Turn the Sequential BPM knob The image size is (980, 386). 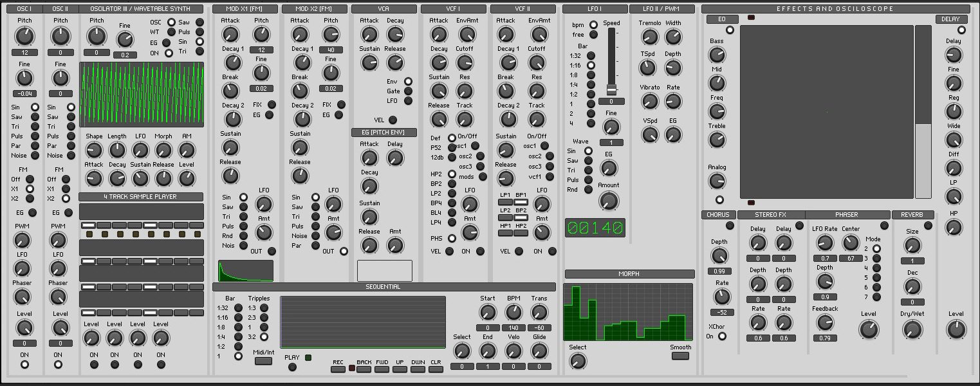pyautogui.click(x=513, y=312)
